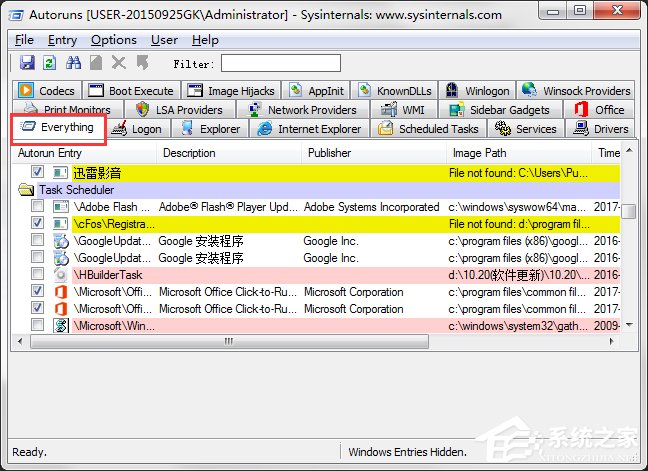Click the Delete X toolbar icon
This screenshot has width=648, height=471.
120,63
